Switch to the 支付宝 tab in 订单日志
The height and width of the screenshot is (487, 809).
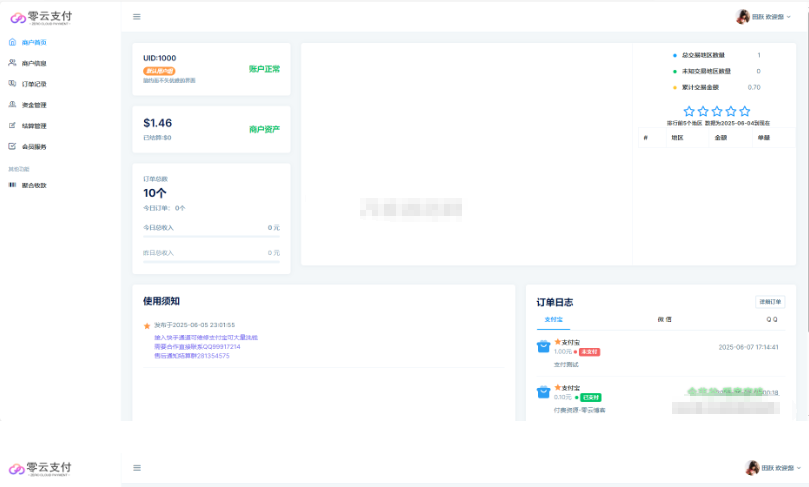point(554,319)
